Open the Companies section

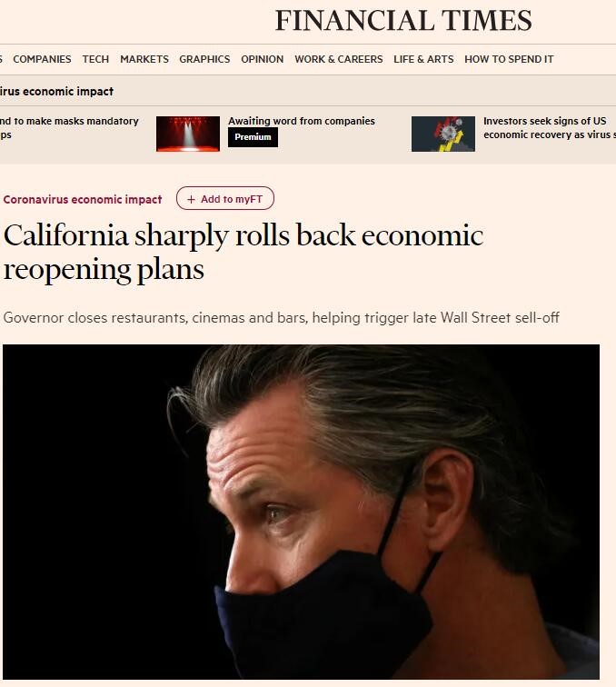pyautogui.click(x=42, y=59)
